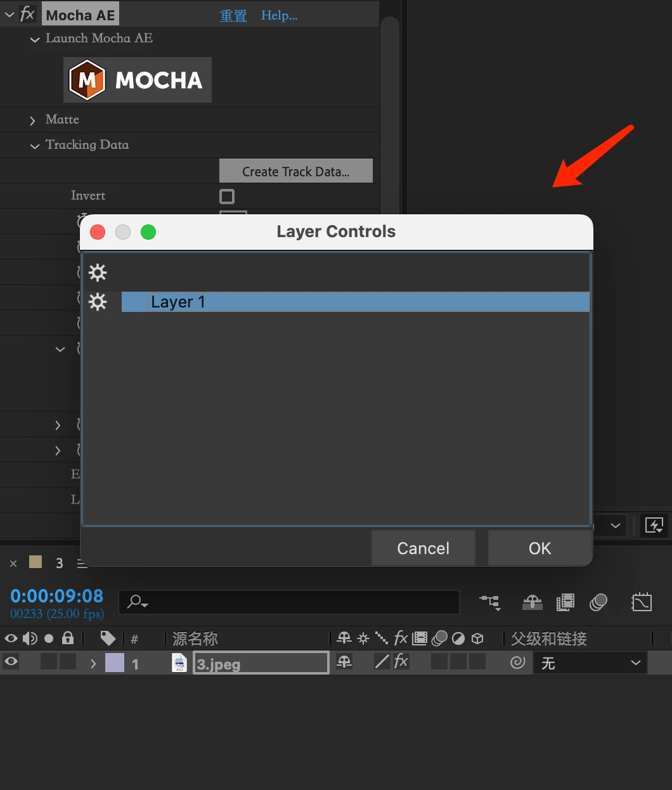Collapse the Launch Mocha AE section
Viewport: 672px width, 790px height.
point(35,39)
